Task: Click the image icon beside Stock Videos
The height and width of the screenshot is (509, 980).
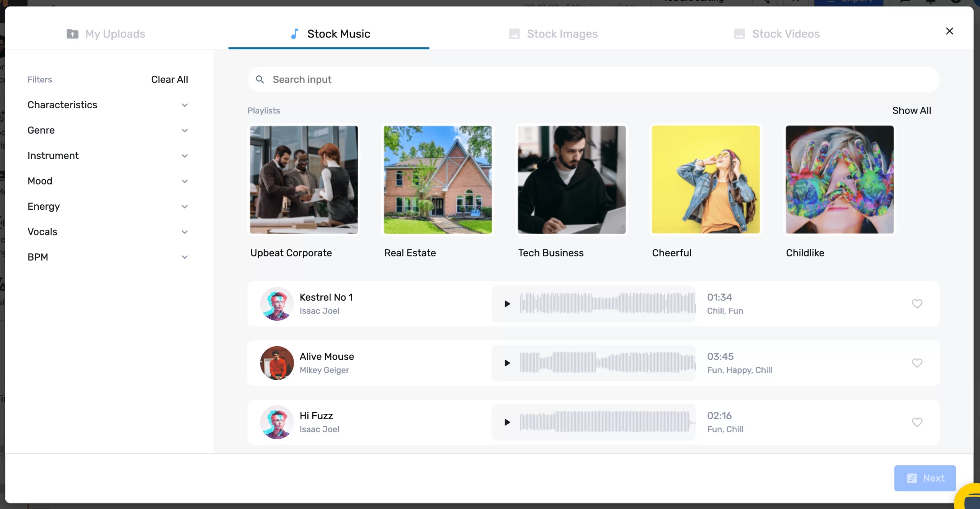Action: (739, 34)
